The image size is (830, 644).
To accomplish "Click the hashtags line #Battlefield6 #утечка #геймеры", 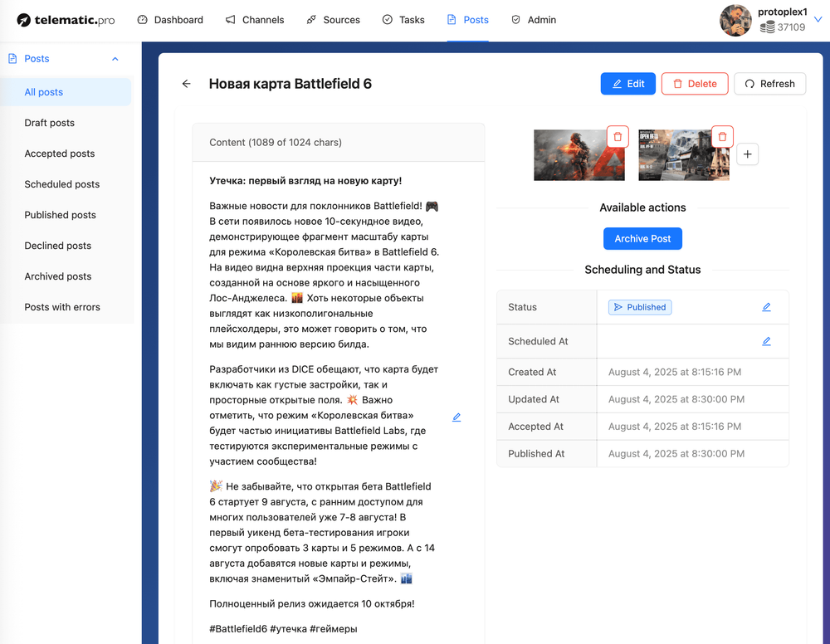I will click(283, 629).
